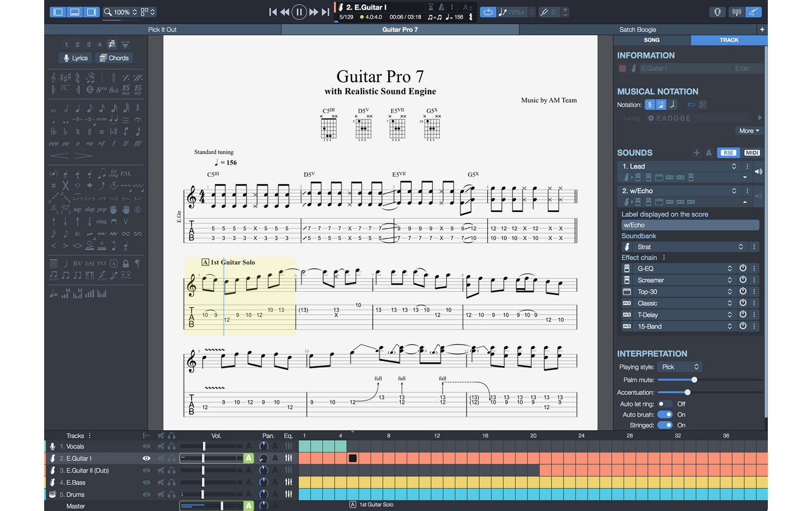Show the Vocals track with eye icon
The height and width of the screenshot is (511, 812).
tap(146, 447)
